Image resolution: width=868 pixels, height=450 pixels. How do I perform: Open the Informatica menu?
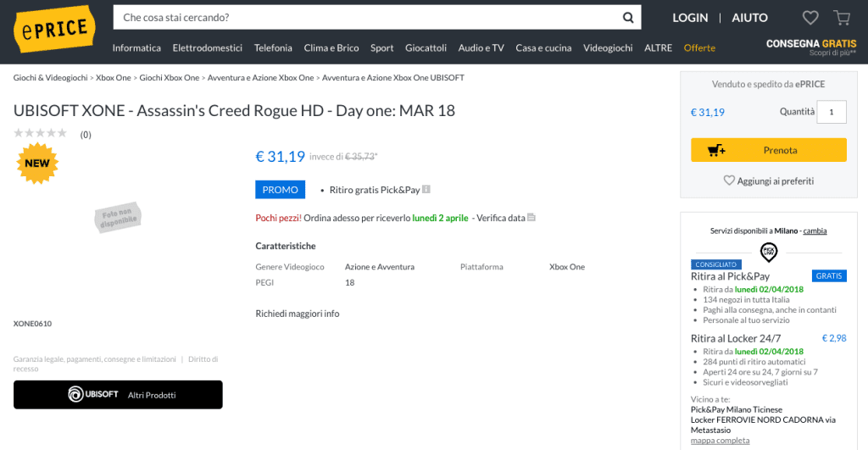[x=136, y=48]
